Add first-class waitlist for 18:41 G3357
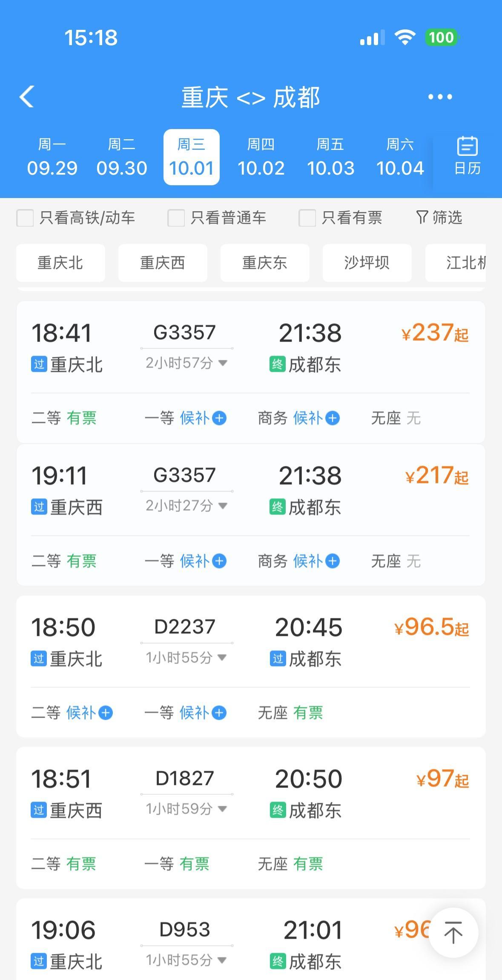 pyautogui.click(x=219, y=418)
